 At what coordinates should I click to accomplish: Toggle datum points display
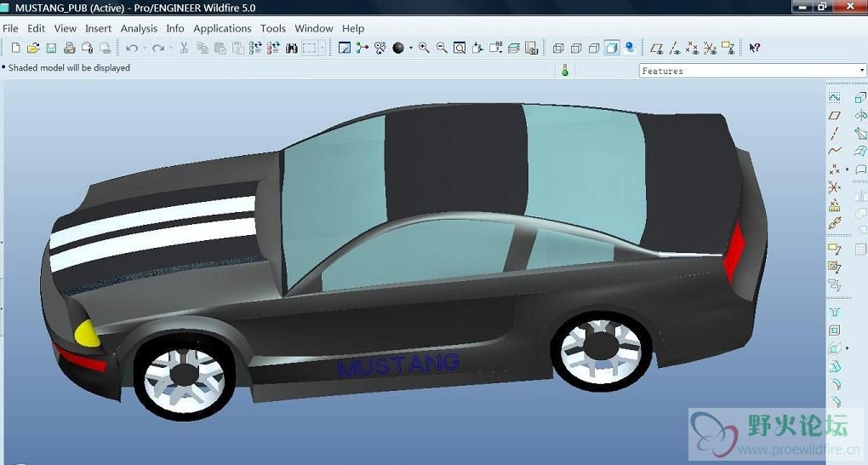(x=692, y=49)
